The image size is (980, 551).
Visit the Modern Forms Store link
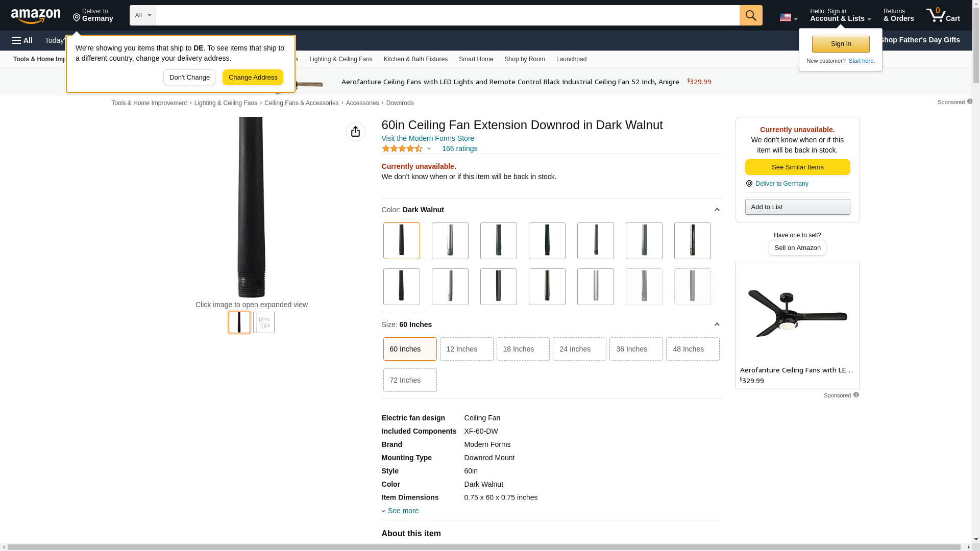pos(428,138)
